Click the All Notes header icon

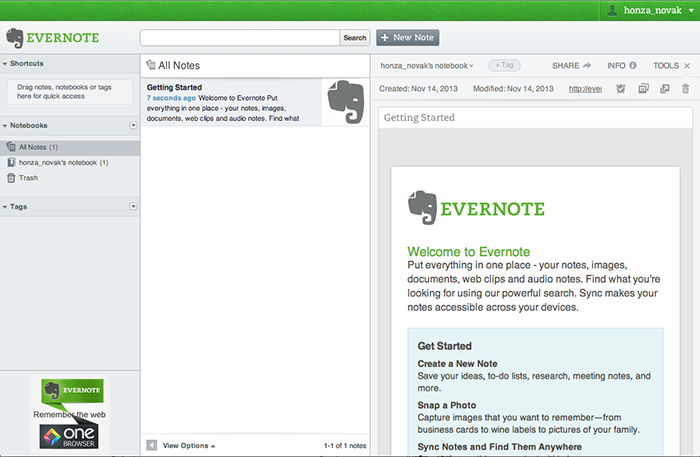pyautogui.click(x=151, y=65)
